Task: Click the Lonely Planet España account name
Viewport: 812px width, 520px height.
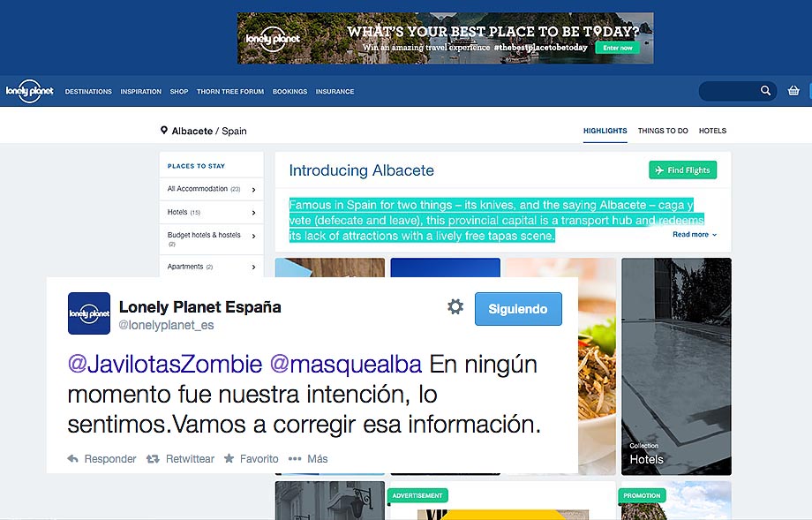Action: coord(199,306)
